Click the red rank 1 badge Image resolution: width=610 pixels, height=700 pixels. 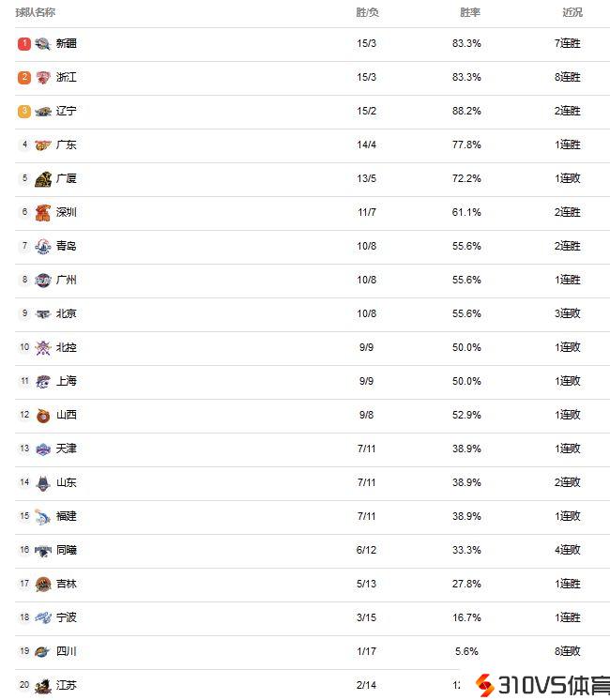click(24, 44)
